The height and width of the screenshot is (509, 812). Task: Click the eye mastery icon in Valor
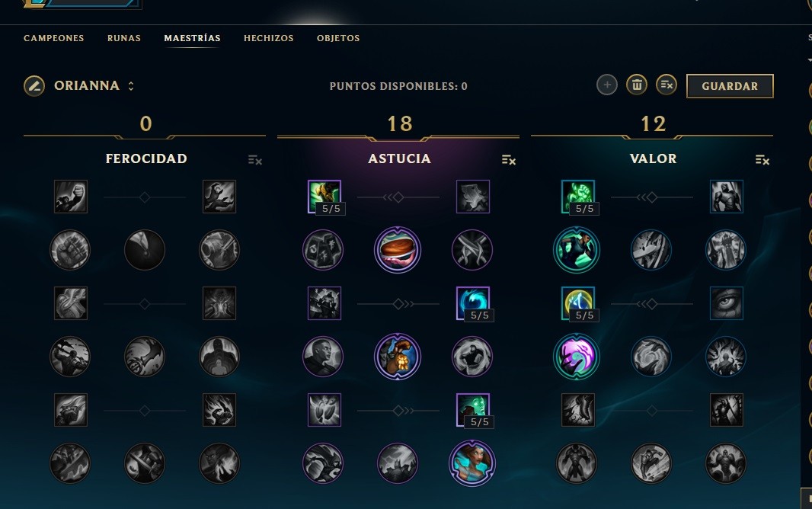click(x=726, y=303)
